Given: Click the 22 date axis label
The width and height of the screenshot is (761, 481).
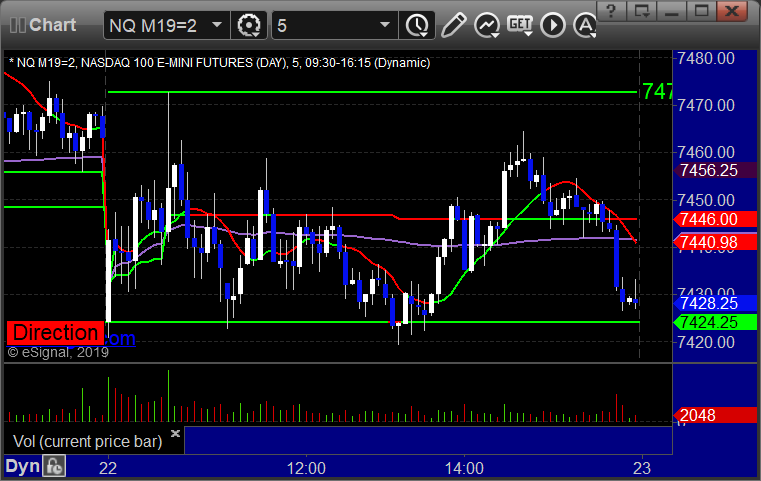Looking at the screenshot, I should click(x=108, y=468).
